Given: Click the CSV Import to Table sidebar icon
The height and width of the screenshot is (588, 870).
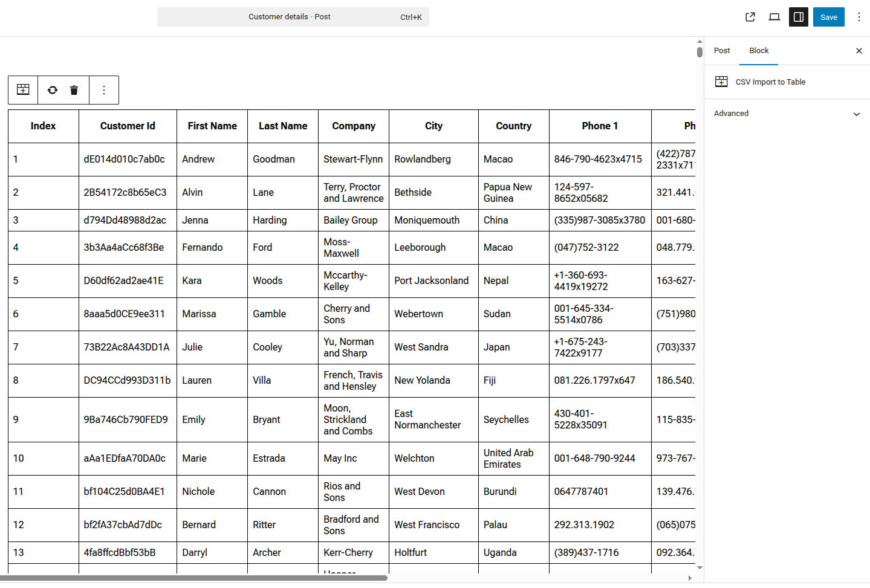Looking at the screenshot, I should (x=721, y=82).
